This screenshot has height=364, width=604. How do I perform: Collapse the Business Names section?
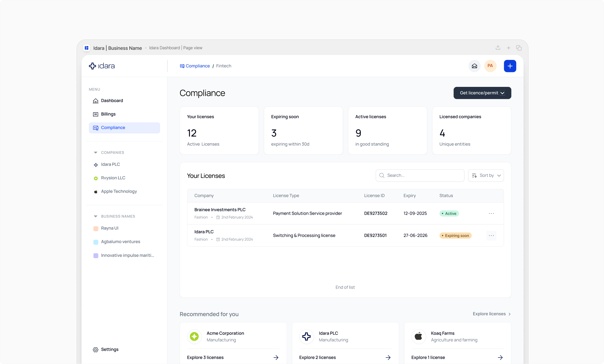click(x=96, y=216)
